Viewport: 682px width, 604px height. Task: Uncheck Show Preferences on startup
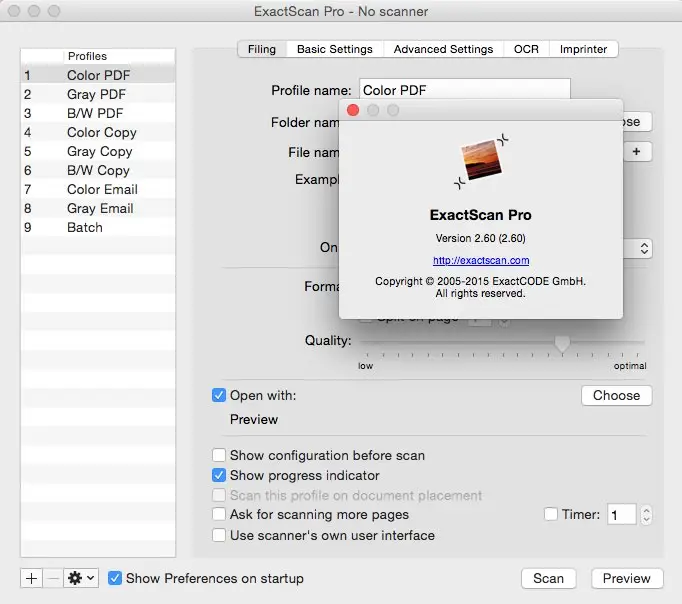point(115,578)
